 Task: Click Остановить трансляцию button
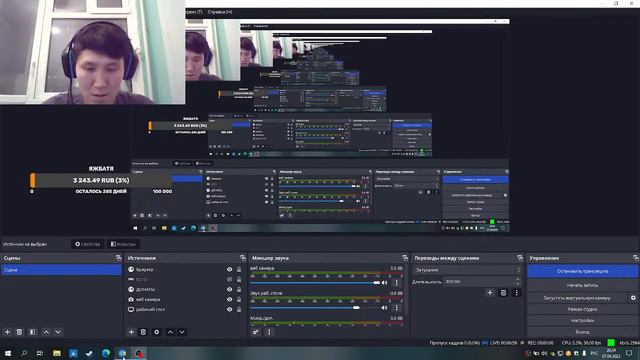coord(582,271)
